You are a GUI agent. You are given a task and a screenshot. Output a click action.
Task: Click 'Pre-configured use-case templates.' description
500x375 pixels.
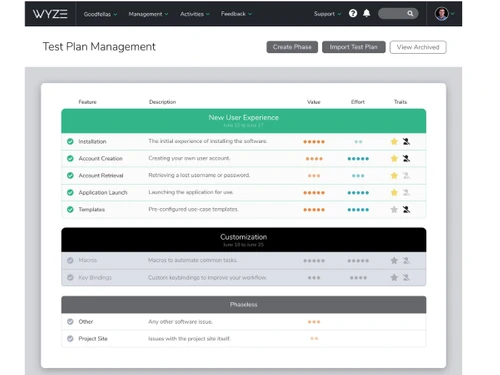pyautogui.click(x=193, y=209)
